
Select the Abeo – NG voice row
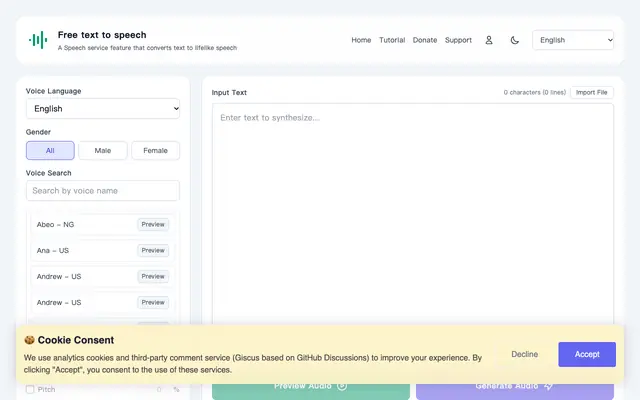point(103,224)
